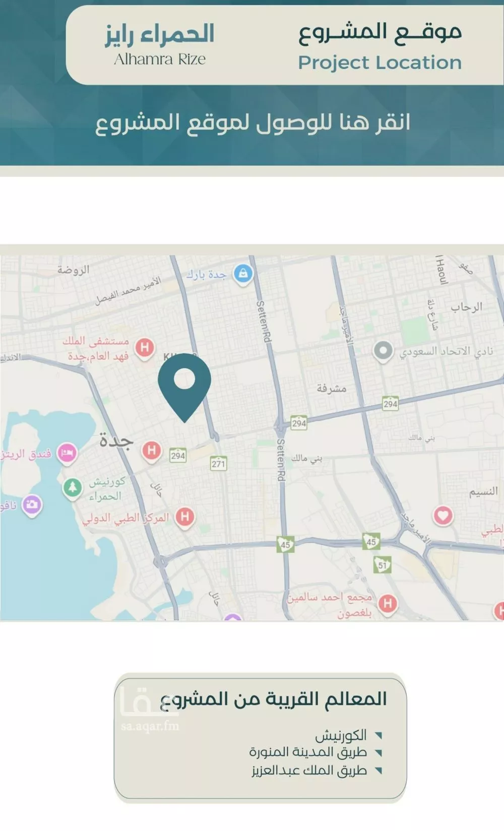This screenshot has height=831, width=504.
Task: Click the hospital icon beside the Jeddah label
Action: (152, 450)
